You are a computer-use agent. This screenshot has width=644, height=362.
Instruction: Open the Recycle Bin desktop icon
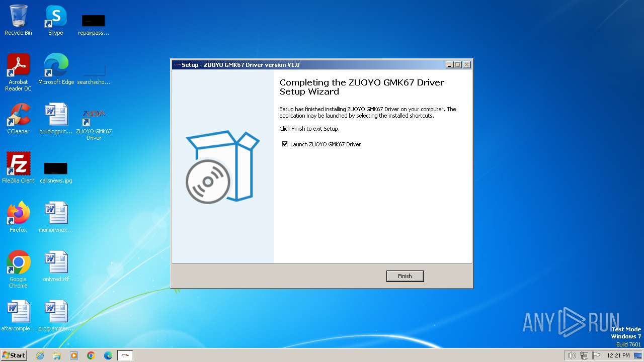[18, 20]
